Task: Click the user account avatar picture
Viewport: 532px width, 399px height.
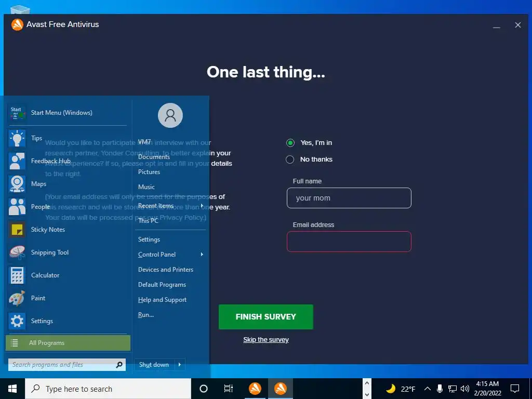Action: click(x=170, y=115)
